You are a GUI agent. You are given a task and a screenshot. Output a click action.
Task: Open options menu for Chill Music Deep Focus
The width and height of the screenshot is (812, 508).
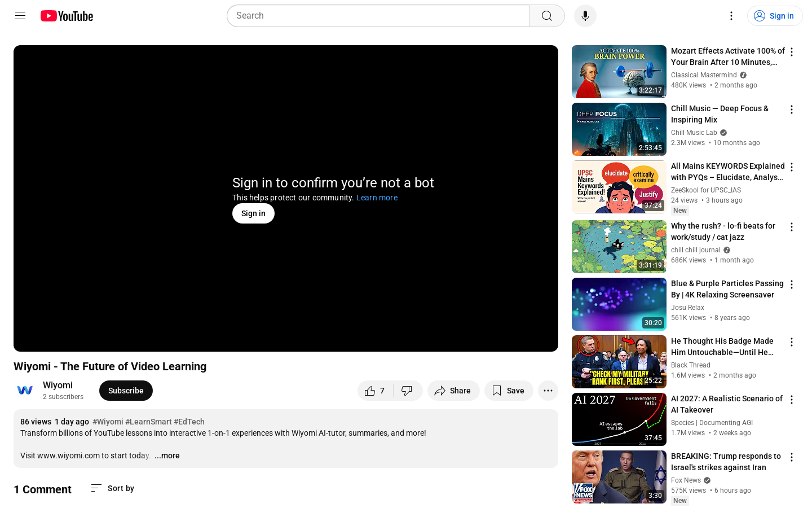click(x=792, y=110)
